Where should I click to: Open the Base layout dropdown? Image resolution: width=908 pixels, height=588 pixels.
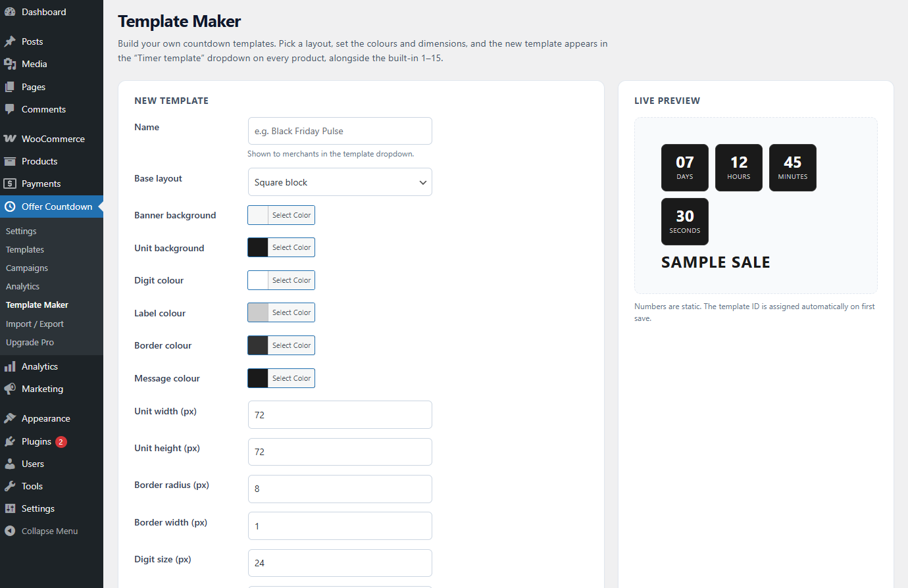340,182
